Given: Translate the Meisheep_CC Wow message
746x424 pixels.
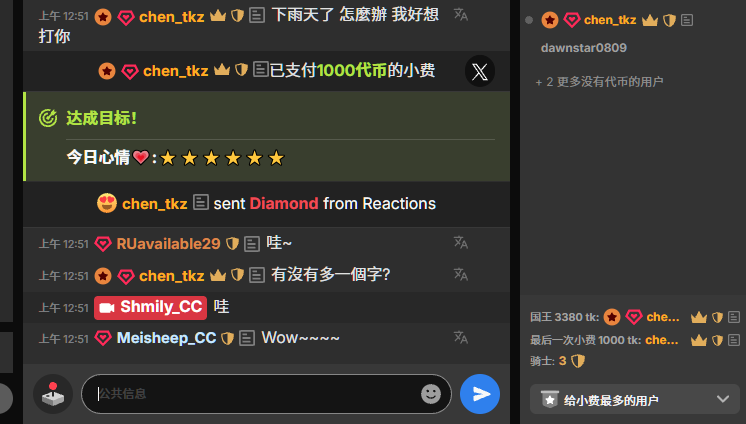Looking at the screenshot, I should 461,337.
